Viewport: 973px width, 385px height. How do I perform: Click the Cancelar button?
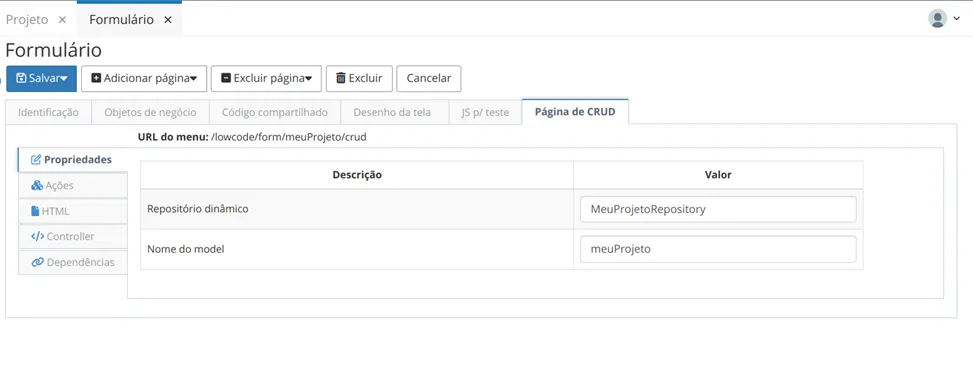tap(429, 78)
